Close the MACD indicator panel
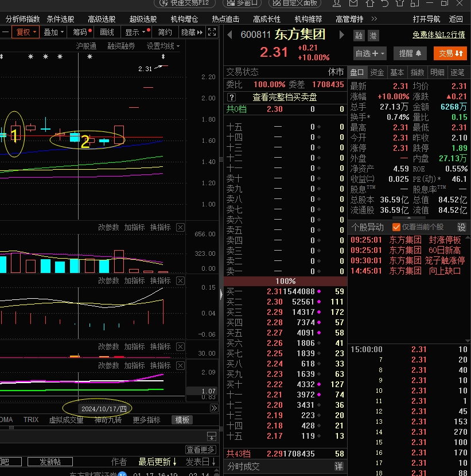471x476 pixels. click(180, 281)
